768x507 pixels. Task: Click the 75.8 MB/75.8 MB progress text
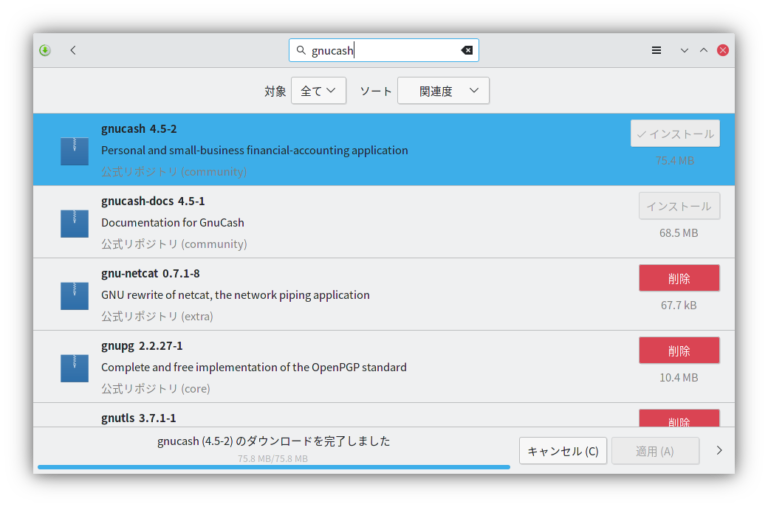[x=273, y=459]
